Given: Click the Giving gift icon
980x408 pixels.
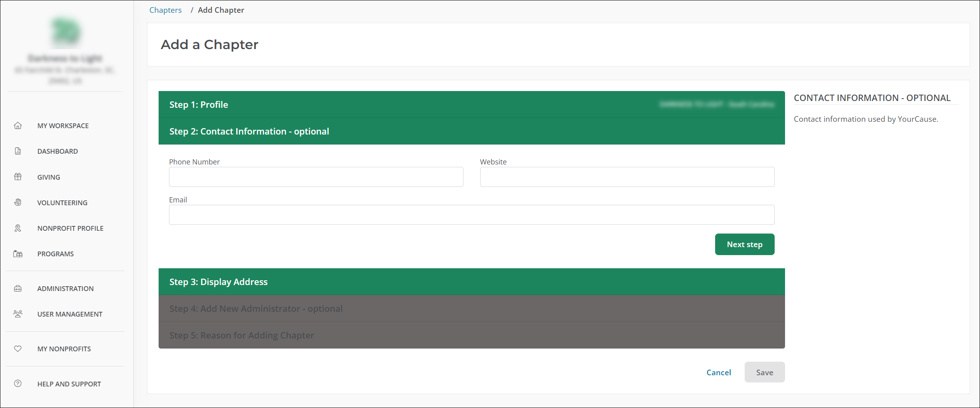Looking at the screenshot, I should click(x=18, y=177).
